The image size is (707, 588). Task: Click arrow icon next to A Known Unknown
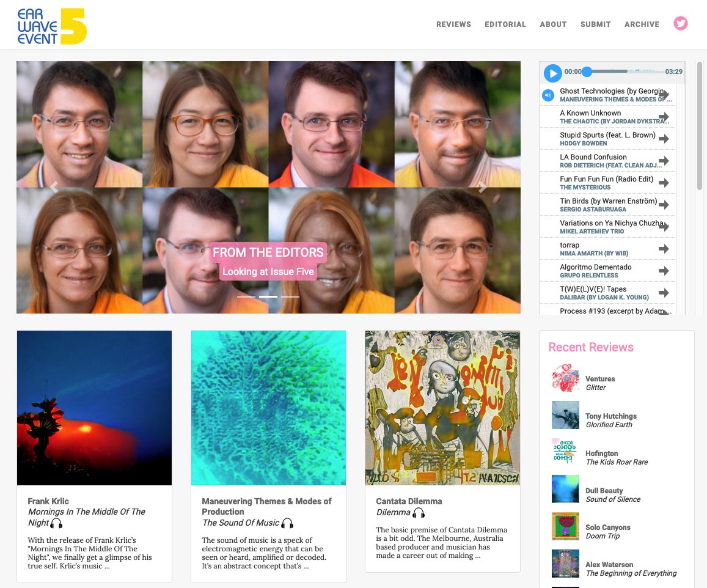[664, 117]
